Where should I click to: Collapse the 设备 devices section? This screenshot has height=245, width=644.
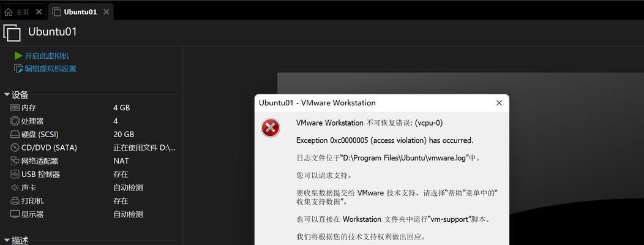pos(7,95)
